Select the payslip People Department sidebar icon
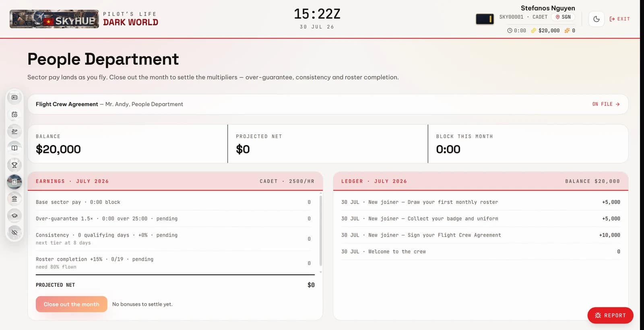The height and width of the screenshot is (330, 644). pos(14,182)
